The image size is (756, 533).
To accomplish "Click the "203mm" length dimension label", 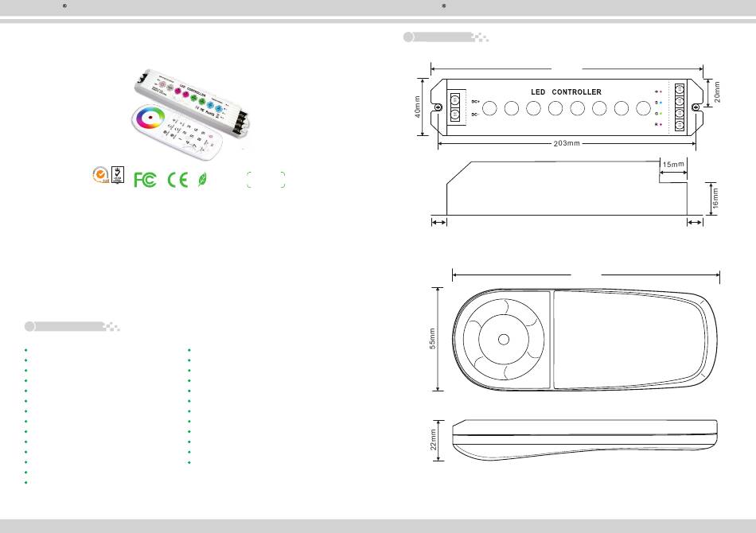I will point(567,144).
